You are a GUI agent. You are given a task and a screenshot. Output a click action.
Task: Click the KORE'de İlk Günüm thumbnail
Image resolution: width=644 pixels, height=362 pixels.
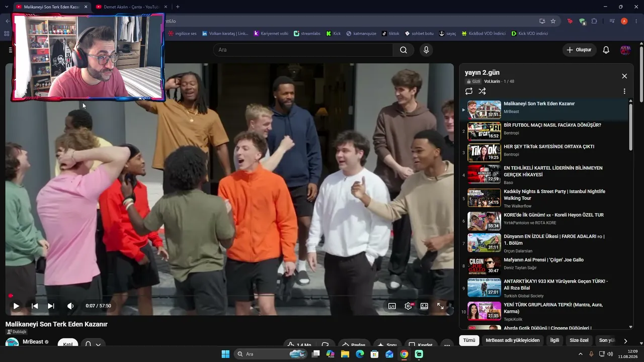(x=484, y=221)
